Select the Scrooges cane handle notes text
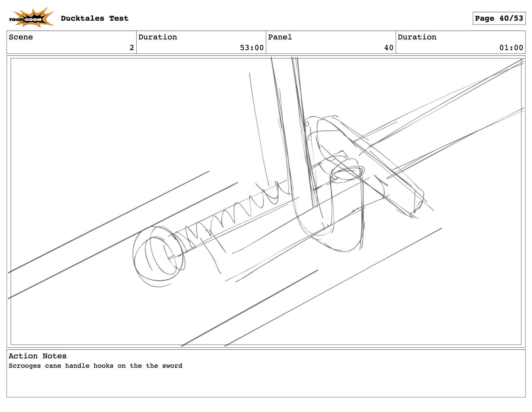Image resolution: width=532 pixels, height=412 pixels. (95, 366)
